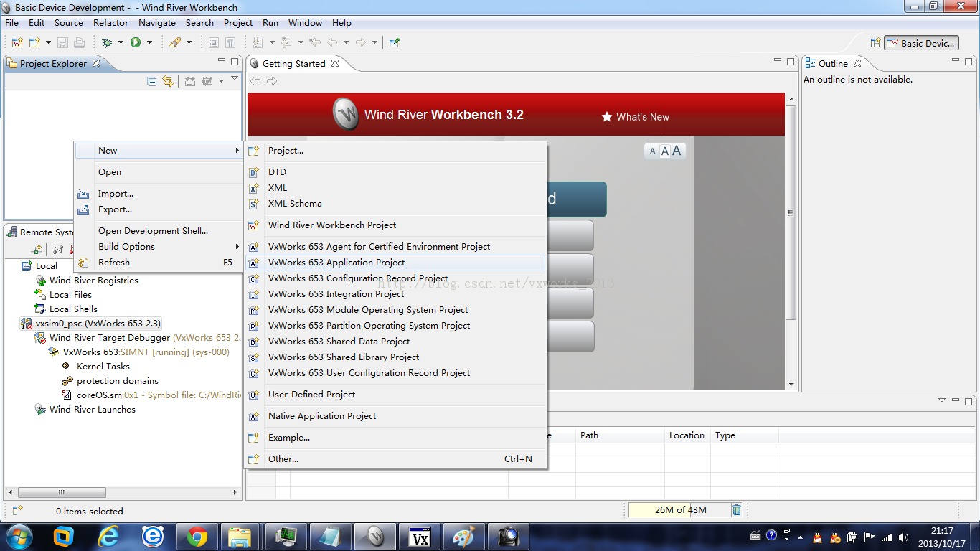Open the Search dropdown arrow in toolbar
980x551 pixels.
(x=189, y=42)
